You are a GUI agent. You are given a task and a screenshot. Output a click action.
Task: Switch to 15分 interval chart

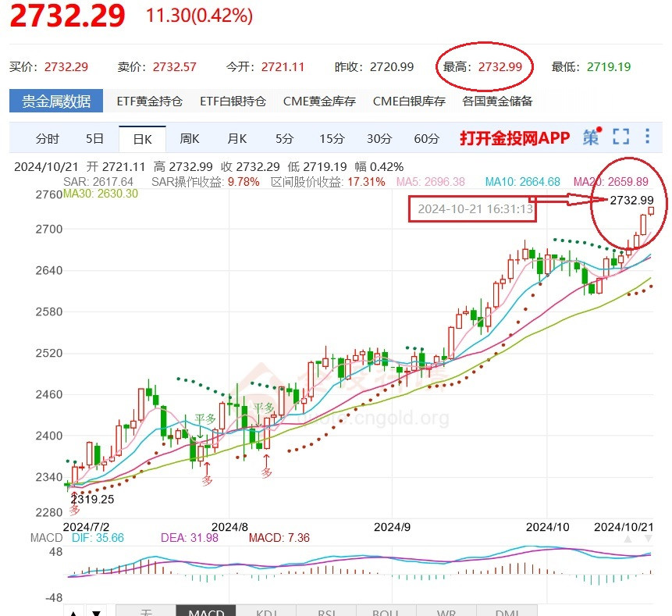(x=332, y=139)
